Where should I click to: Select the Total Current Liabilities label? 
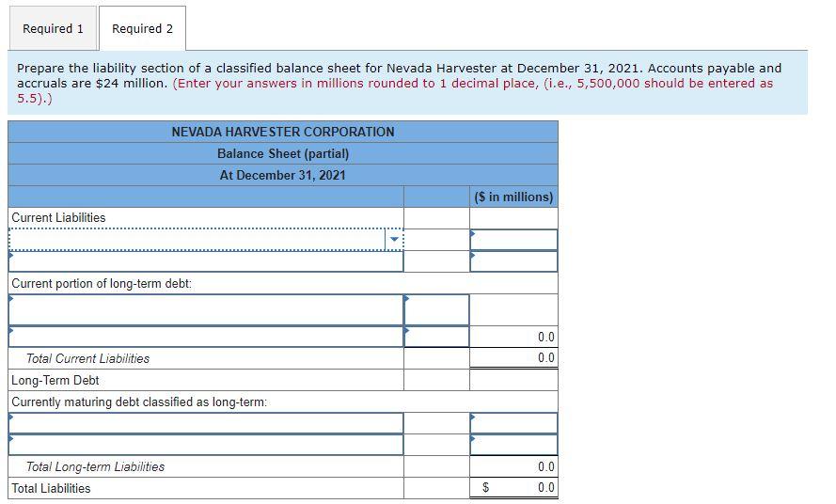[x=88, y=358]
